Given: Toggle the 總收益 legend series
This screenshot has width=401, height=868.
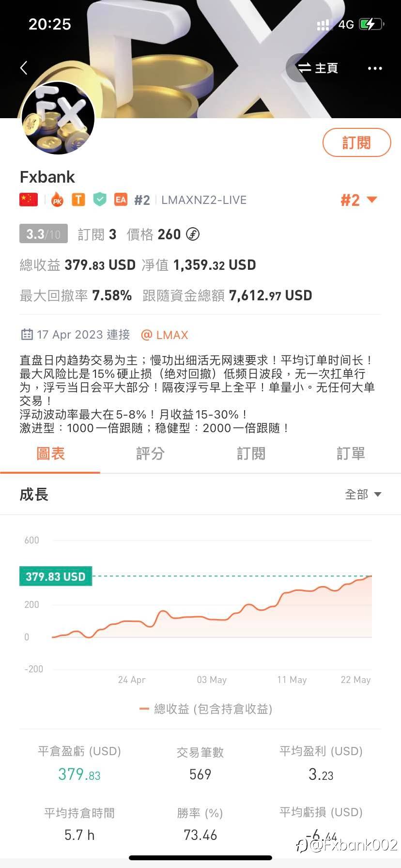Looking at the screenshot, I should pyautogui.click(x=206, y=709).
